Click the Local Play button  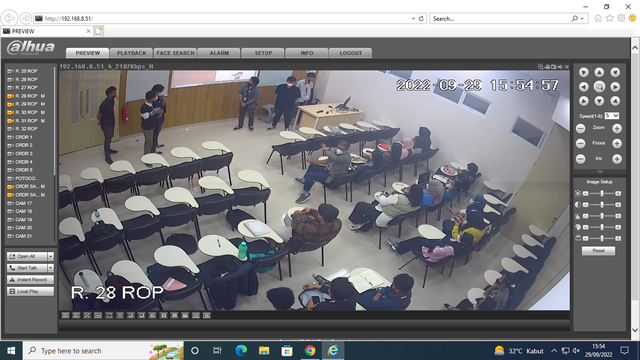pos(30,291)
